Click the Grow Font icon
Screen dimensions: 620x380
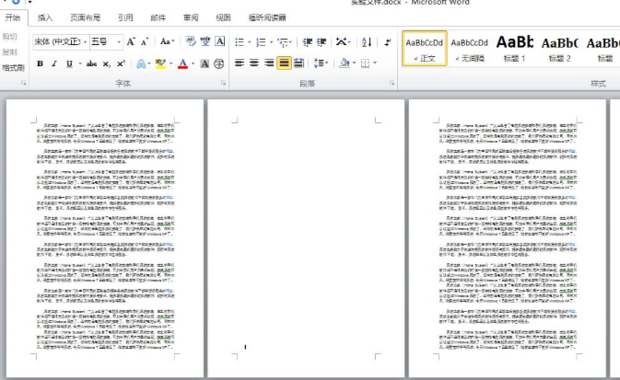coord(130,42)
